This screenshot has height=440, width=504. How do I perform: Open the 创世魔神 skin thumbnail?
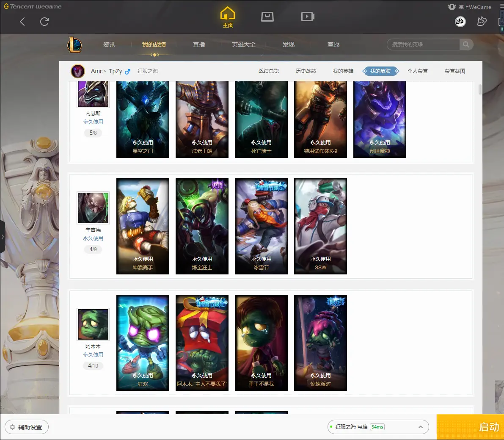pyautogui.click(x=380, y=119)
